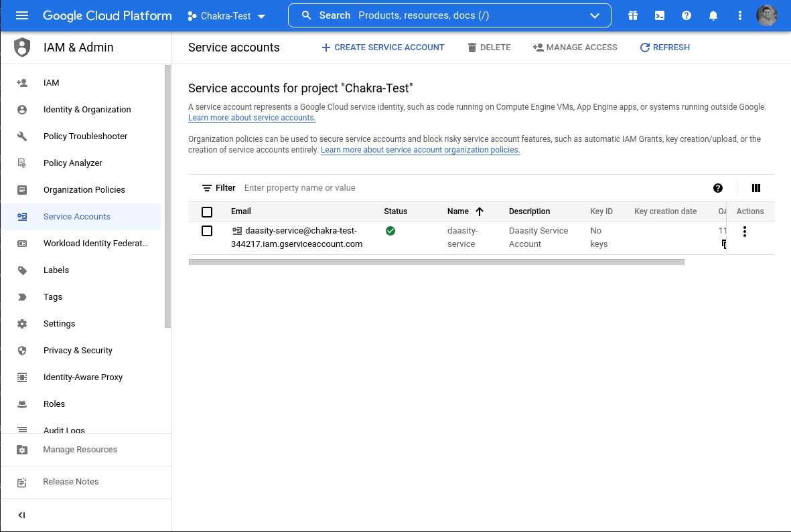Go to Roles in sidebar
This screenshot has width=791, height=532.
pos(54,404)
